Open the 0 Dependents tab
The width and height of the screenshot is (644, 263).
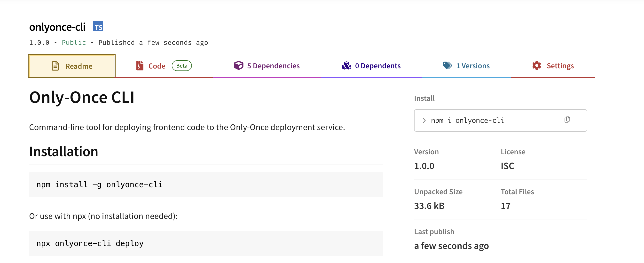(378, 65)
